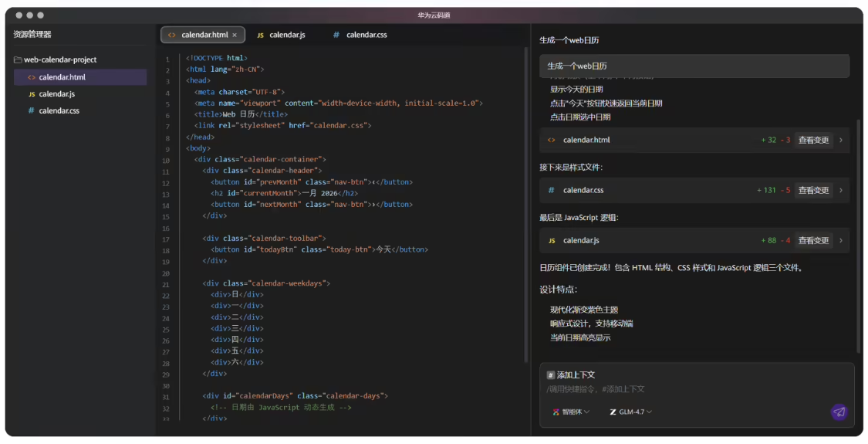The height and width of the screenshot is (444, 868).
Task: Click the <!DOCTYPE html> code line
Action: [x=217, y=58]
